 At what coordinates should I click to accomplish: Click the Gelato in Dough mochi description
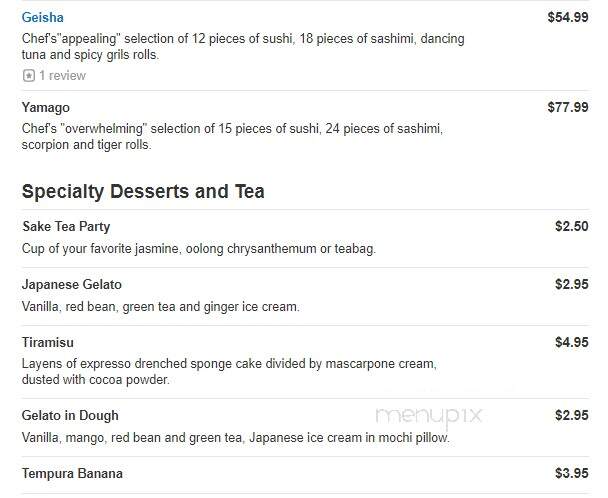coord(236,438)
